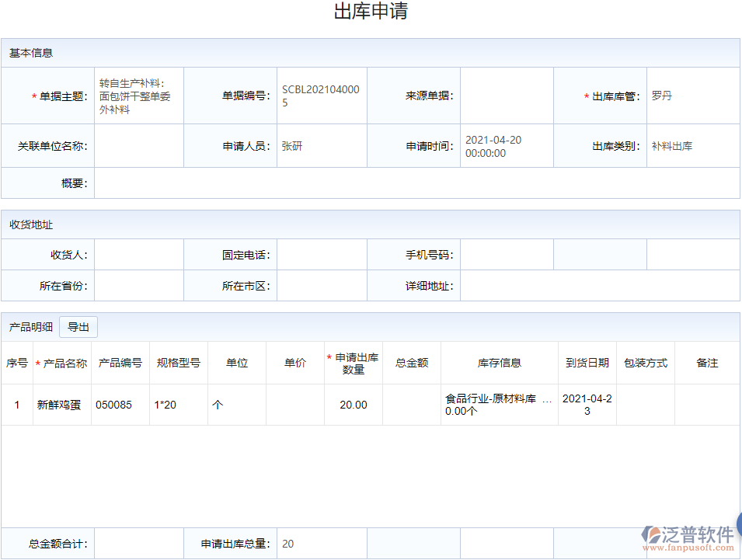
Task: Click the empty 收货人 field
Action: (138, 254)
